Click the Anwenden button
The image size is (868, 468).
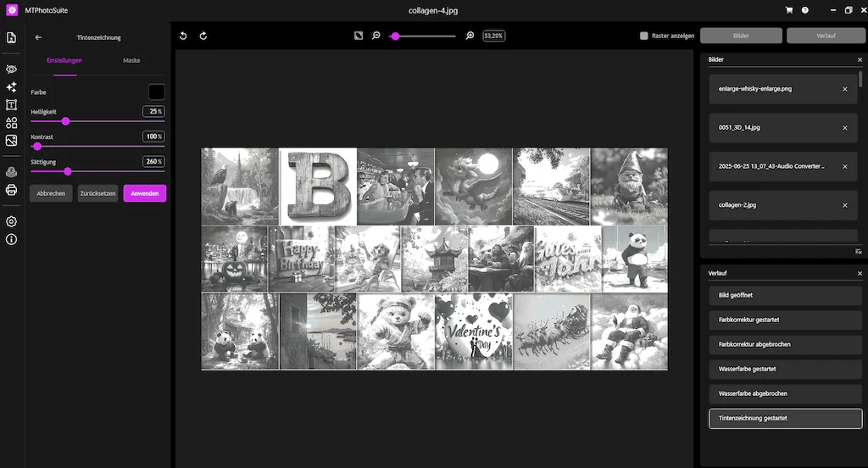pos(144,193)
